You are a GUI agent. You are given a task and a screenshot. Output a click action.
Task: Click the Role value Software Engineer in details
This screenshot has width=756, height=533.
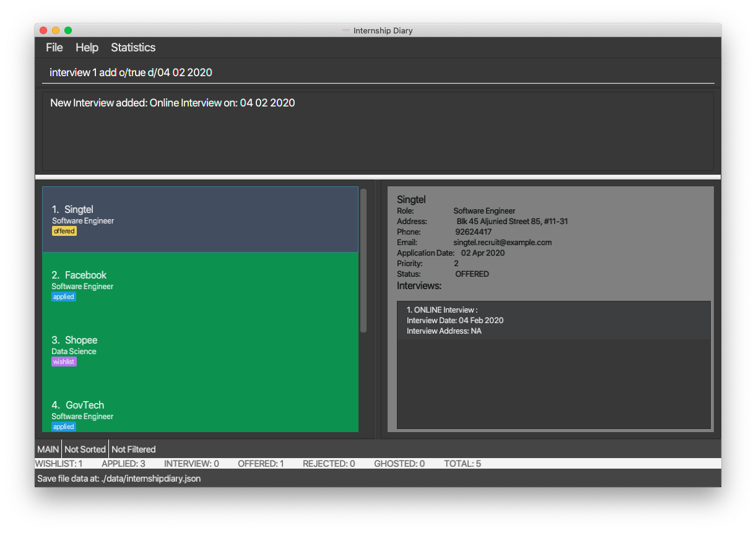(x=484, y=210)
